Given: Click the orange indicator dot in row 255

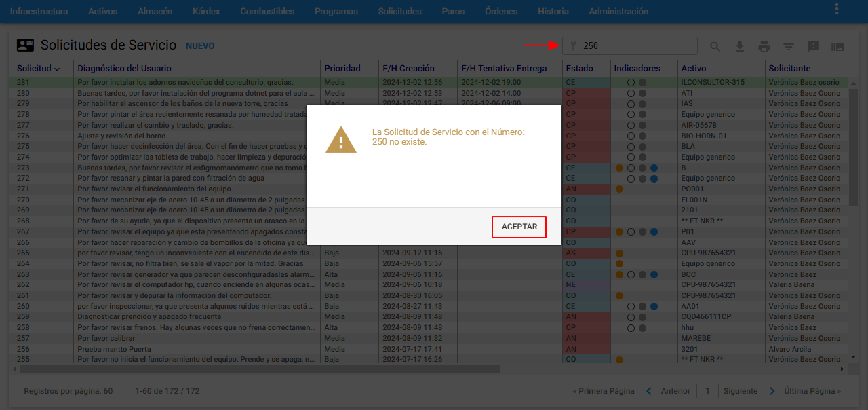Looking at the screenshot, I should [619, 360].
